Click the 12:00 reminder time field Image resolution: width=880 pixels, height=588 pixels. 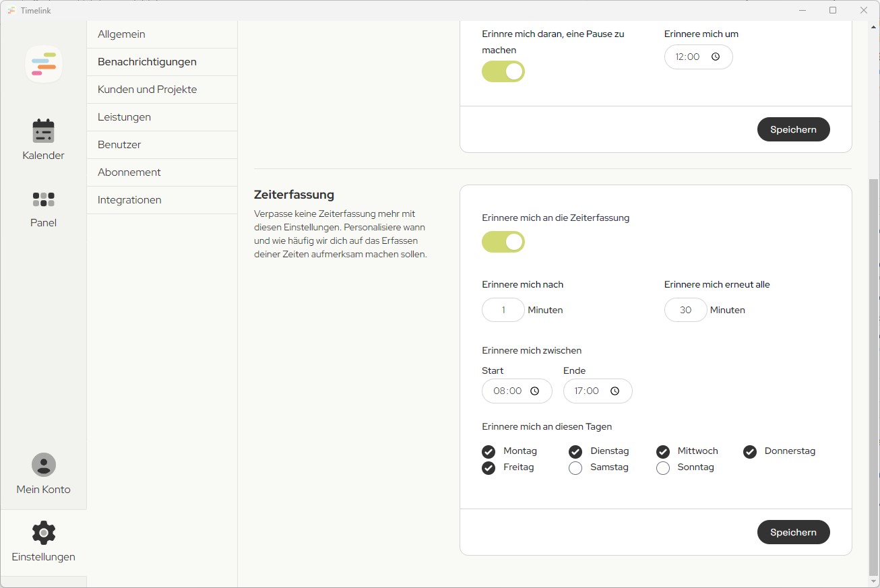pos(698,57)
